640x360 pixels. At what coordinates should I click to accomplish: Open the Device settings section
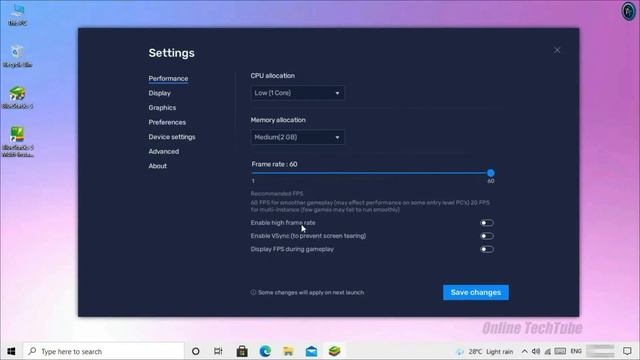172,137
